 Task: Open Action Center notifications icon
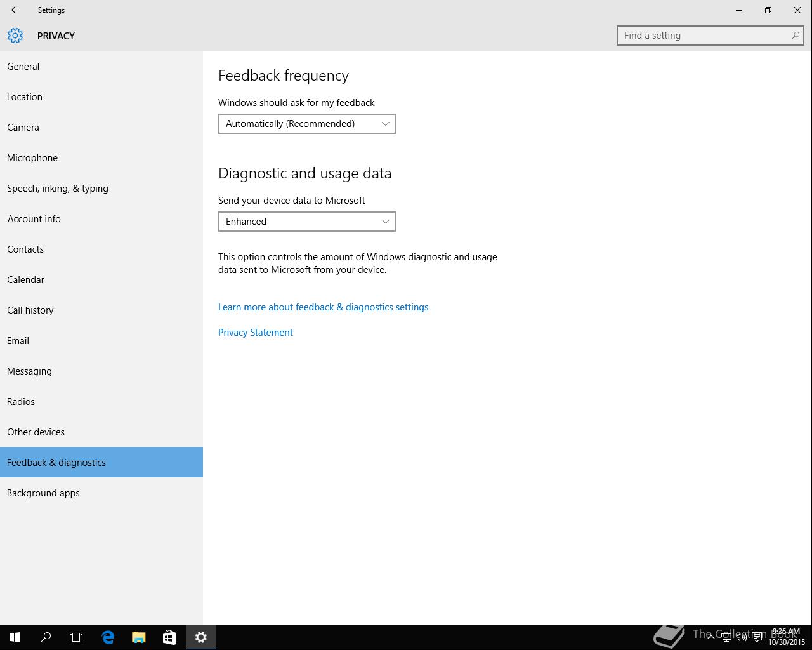click(757, 637)
